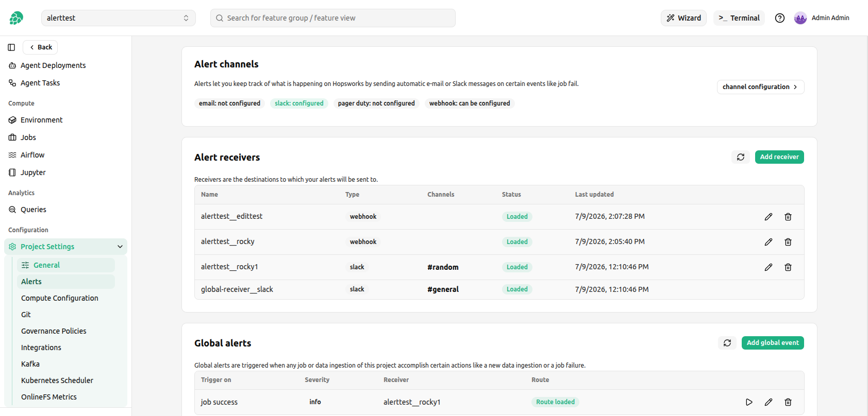
Task: Open Governance Policies settings
Action: (54, 331)
